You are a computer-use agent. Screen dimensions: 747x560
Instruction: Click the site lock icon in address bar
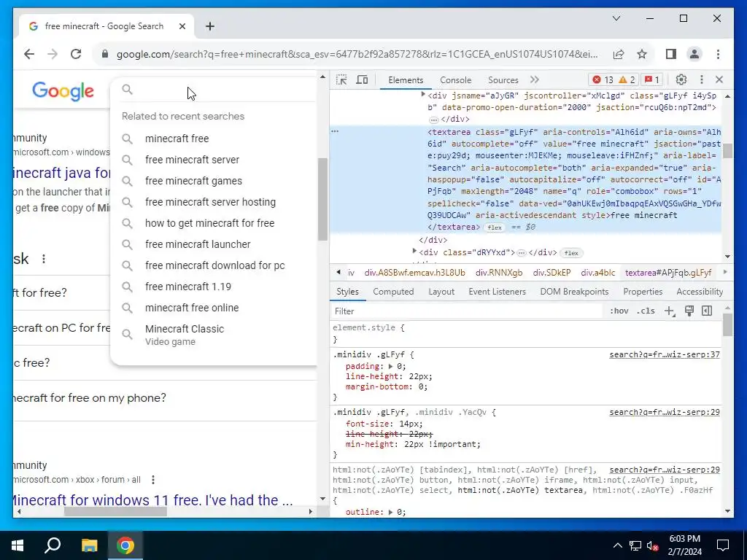pos(105,54)
